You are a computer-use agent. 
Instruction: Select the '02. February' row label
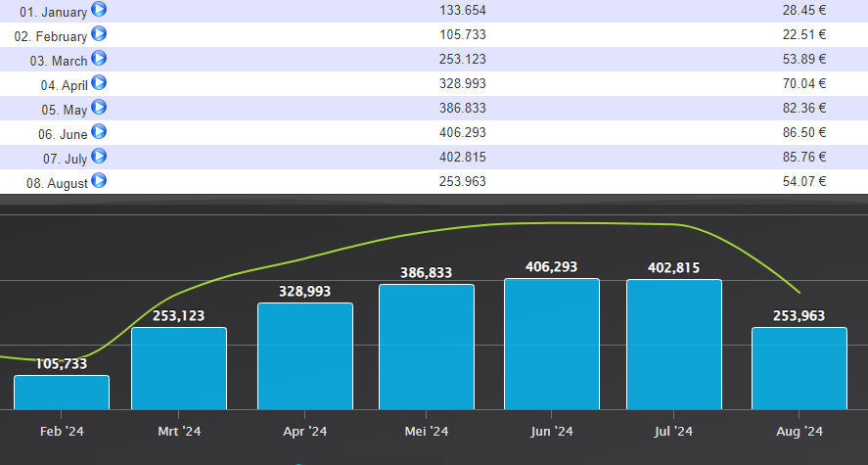[50, 36]
